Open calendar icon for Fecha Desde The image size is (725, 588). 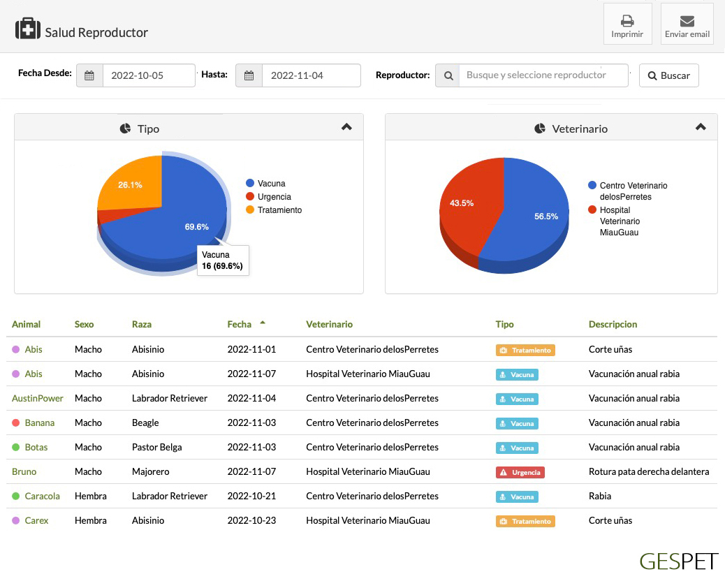click(x=89, y=75)
